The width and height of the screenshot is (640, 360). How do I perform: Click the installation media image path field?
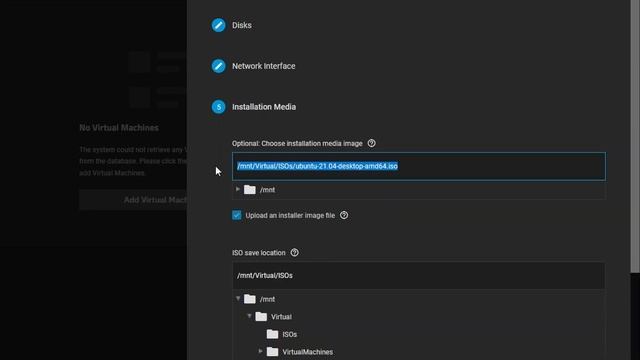coord(419,166)
